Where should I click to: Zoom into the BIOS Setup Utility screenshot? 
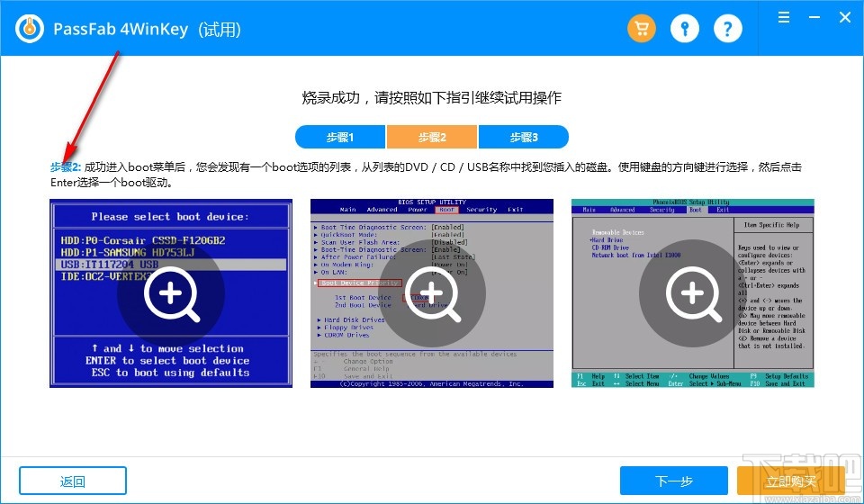tap(432, 293)
